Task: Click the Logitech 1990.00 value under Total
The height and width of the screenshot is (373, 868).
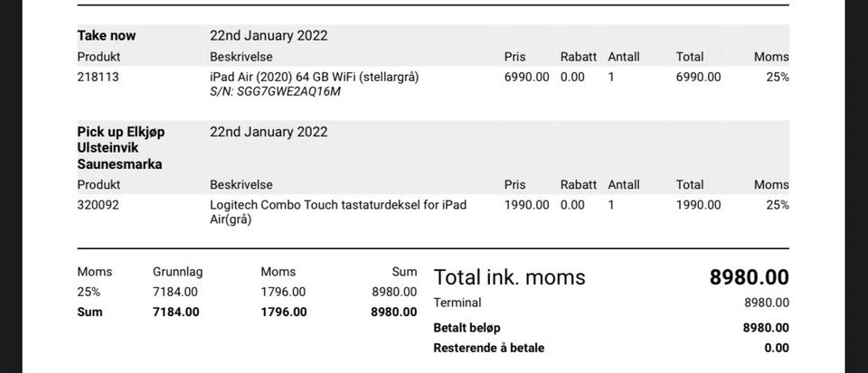Action: pyautogui.click(x=698, y=205)
